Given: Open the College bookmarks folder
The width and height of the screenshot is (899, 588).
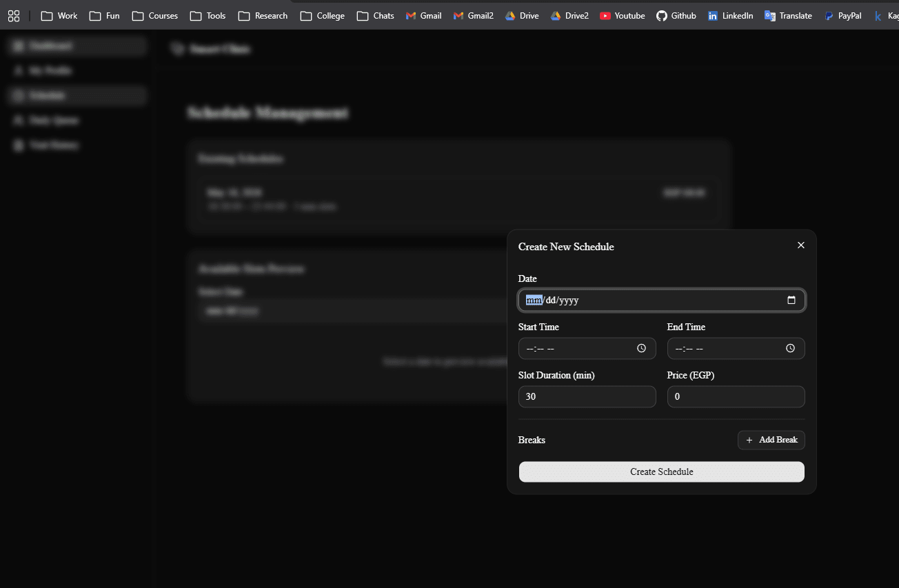Looking at the screenshot, I should point(323,16).
